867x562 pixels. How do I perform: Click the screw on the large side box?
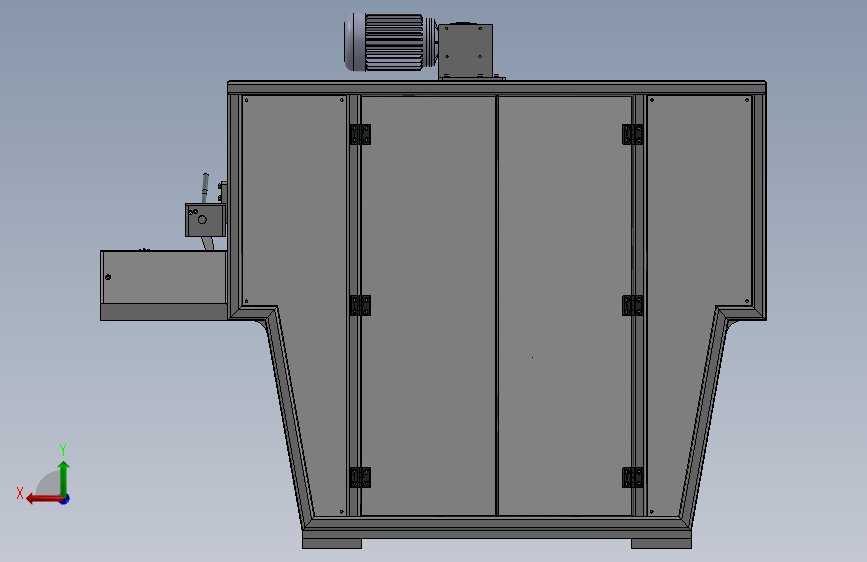point(108,277)
